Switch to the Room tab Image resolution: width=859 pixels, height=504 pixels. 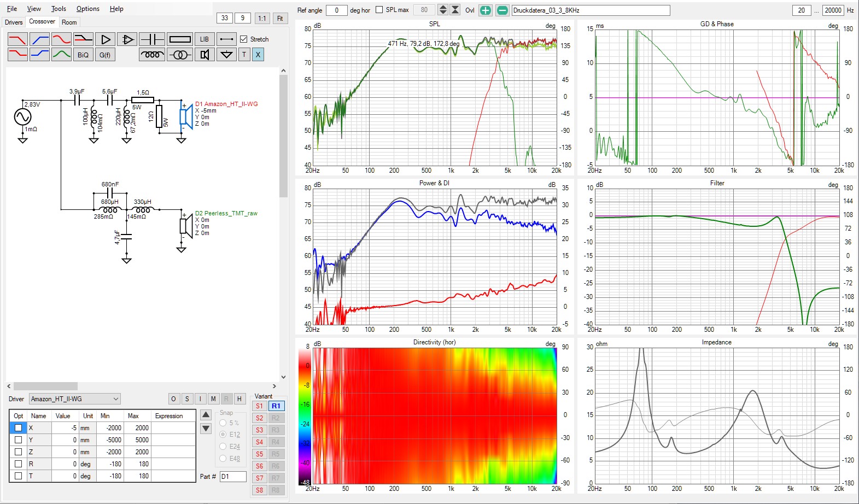coord(69,22)
